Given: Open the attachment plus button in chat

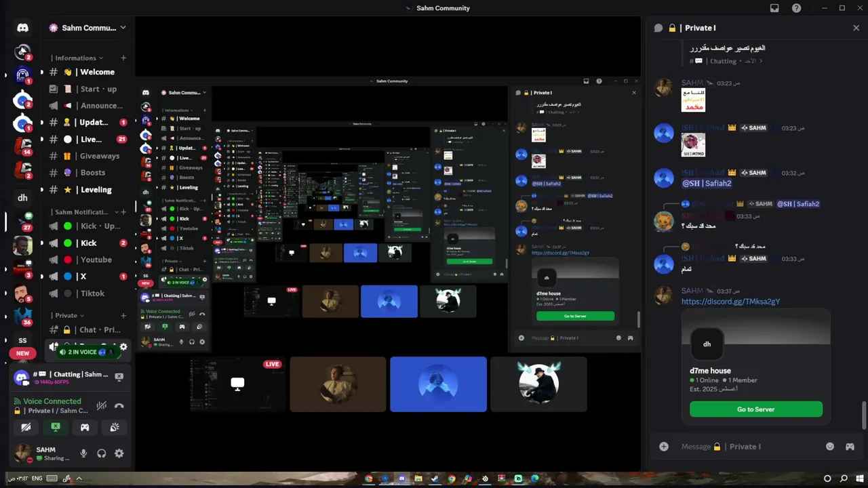Looking at the screenshot, I should 664,447.
